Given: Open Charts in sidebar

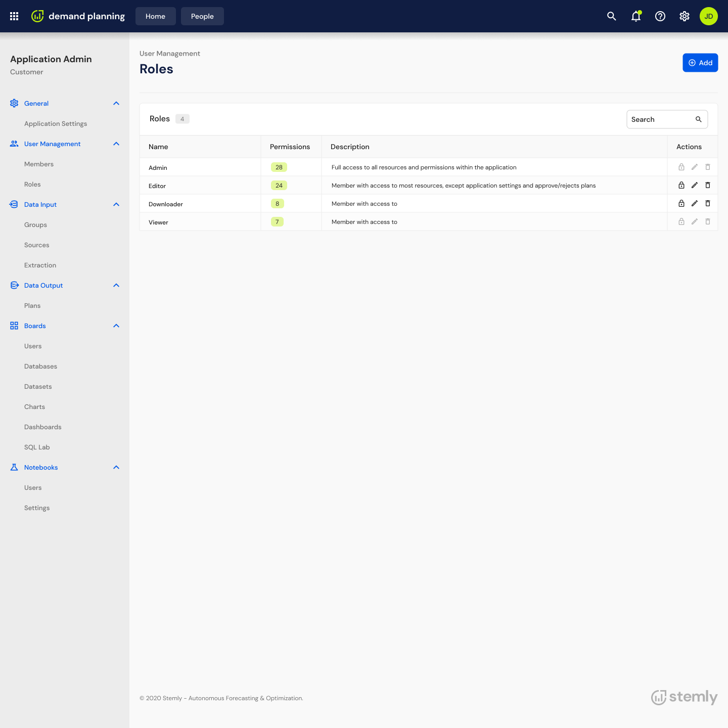Looking at the screenshot, I should pyautogui.click(x=34, y=406).
